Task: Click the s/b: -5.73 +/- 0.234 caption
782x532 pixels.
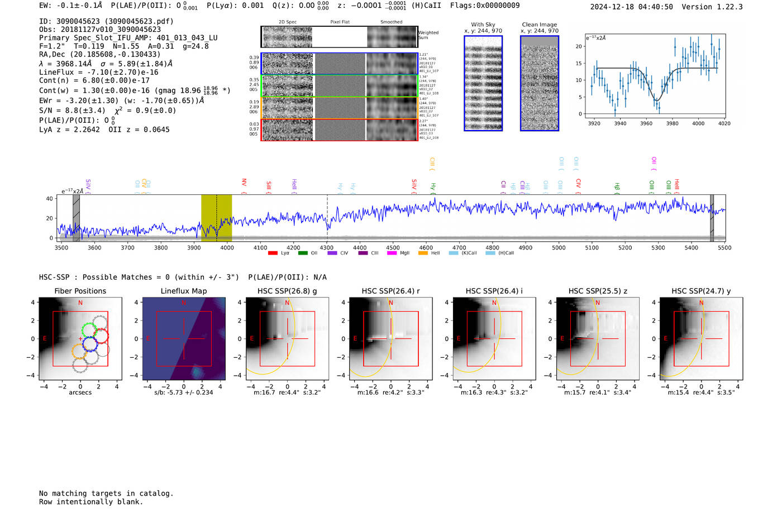Action: [x=184, y=392]
